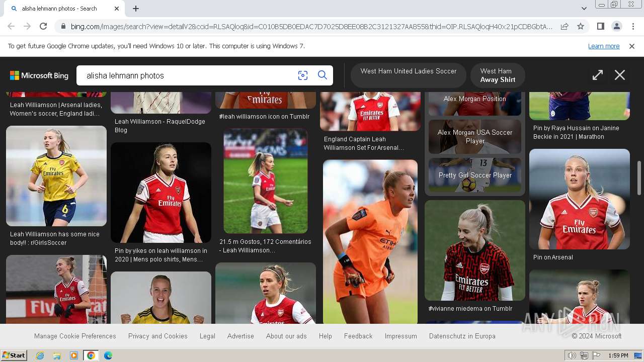Open Chrome profile avatar
The width and height of the screenshot is (644, 362).
(x=616, y=26)
